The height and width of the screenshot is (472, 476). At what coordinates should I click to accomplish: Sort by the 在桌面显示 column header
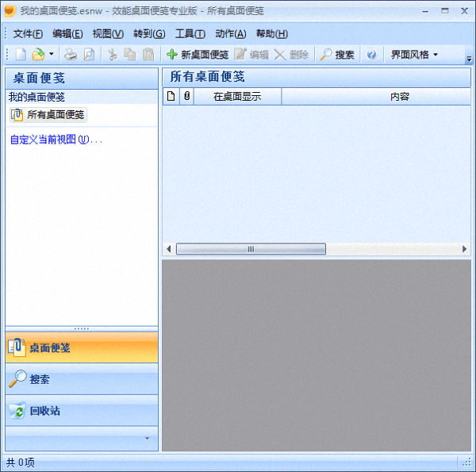pos(237,97)
